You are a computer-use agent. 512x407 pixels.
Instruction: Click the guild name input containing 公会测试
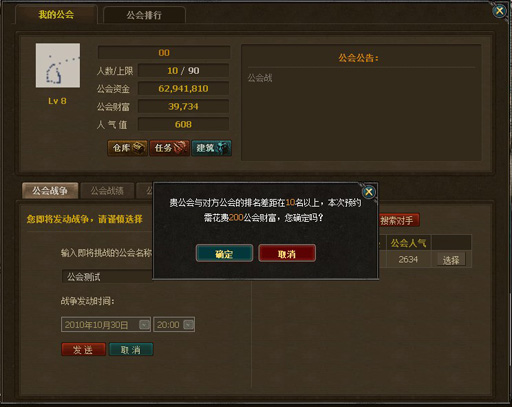(x=107, y=277)
